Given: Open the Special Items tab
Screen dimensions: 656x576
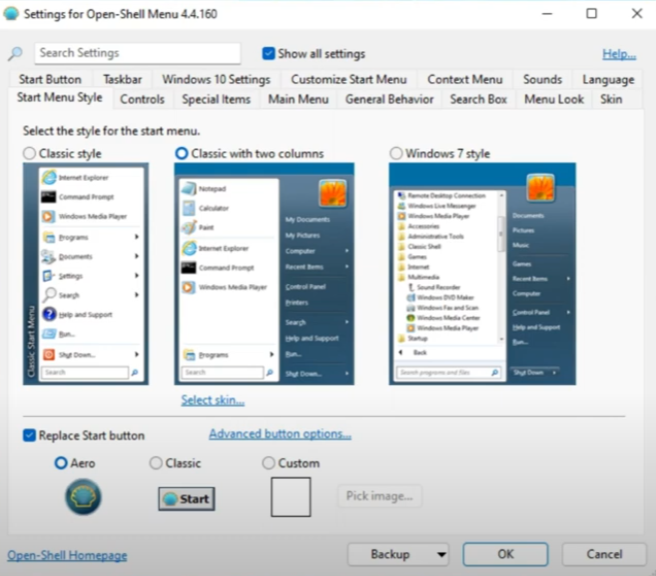Looking at the screenshot, I should pos(216,99).
